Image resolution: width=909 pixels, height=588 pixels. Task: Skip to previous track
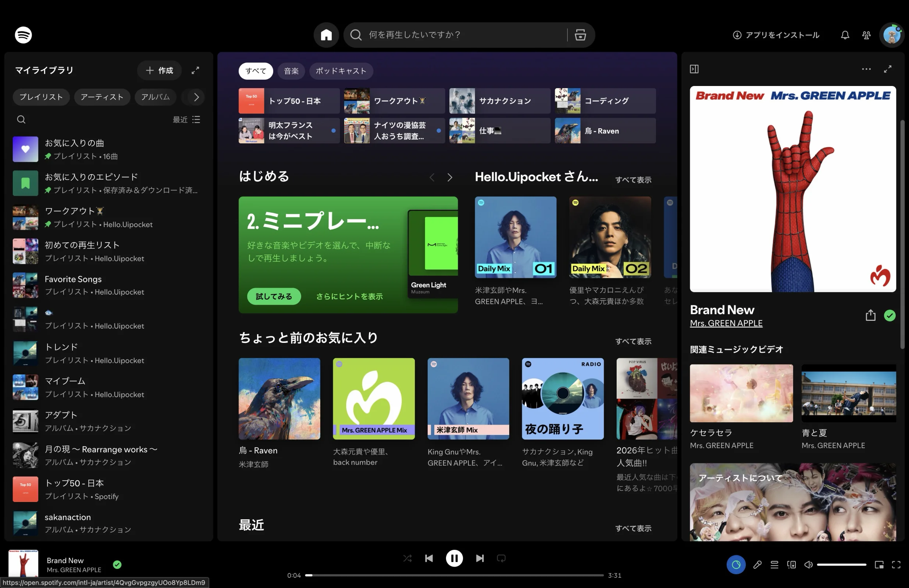coord(428,558)
